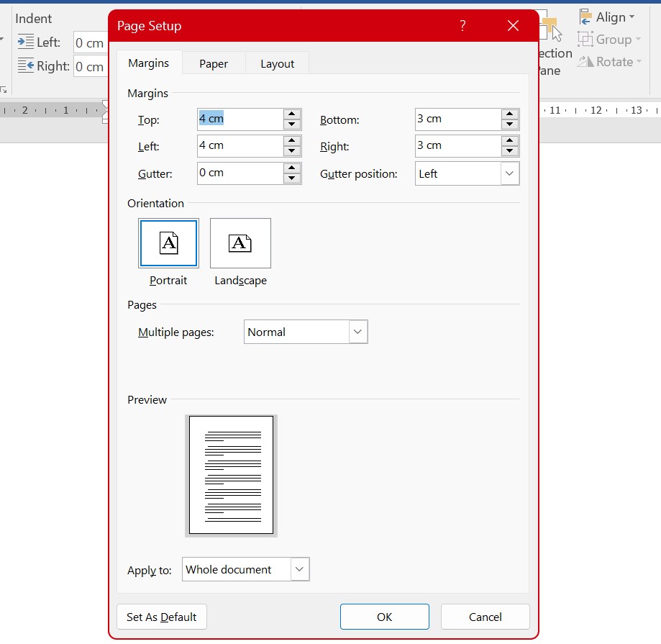Viewport: 661px width, 644px height.
Task: Increase Top margin using up stepper arrow
Action: tap(291, 114)
